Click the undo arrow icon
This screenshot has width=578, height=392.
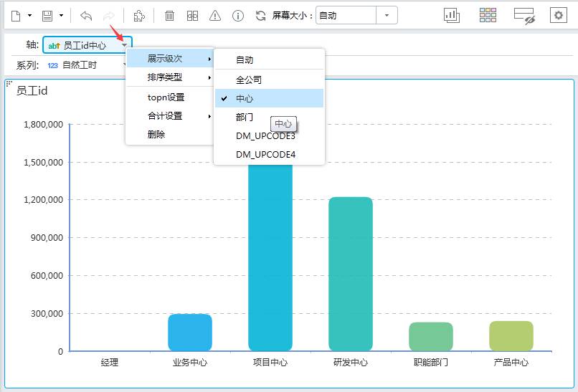tap(86, 16)
